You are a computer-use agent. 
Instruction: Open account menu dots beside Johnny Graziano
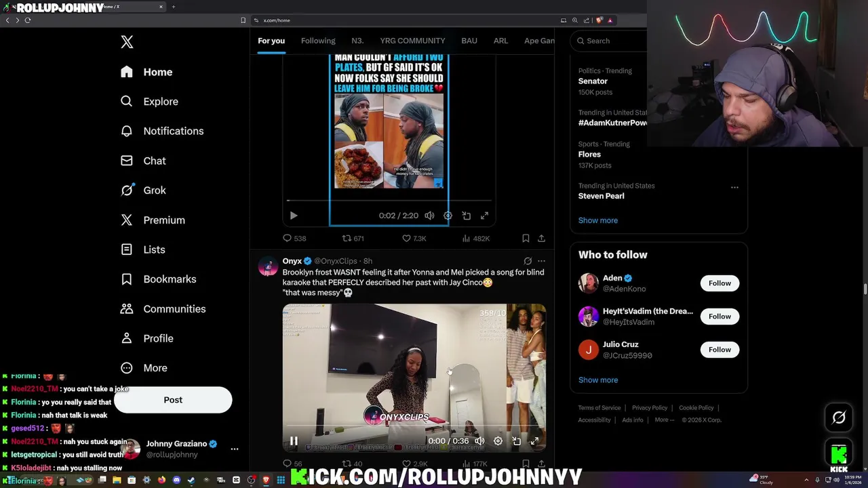pos(235,449)
